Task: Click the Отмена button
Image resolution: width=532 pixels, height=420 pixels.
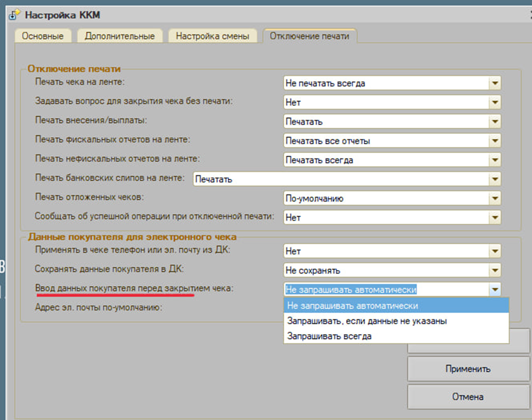Action: pos(468,397)
